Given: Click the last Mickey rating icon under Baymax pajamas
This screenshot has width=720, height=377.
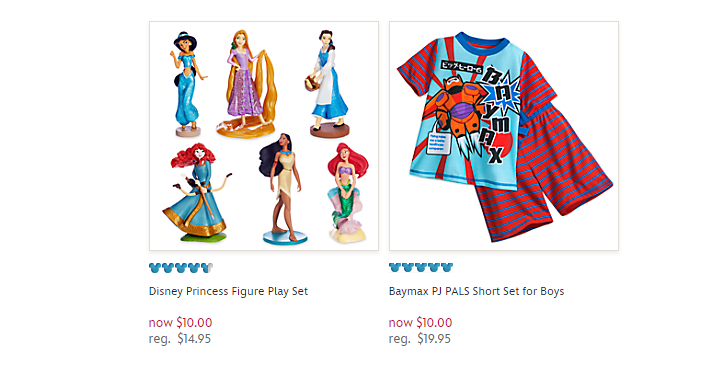Looking at the screenshot, I should [x=447, y=267].
